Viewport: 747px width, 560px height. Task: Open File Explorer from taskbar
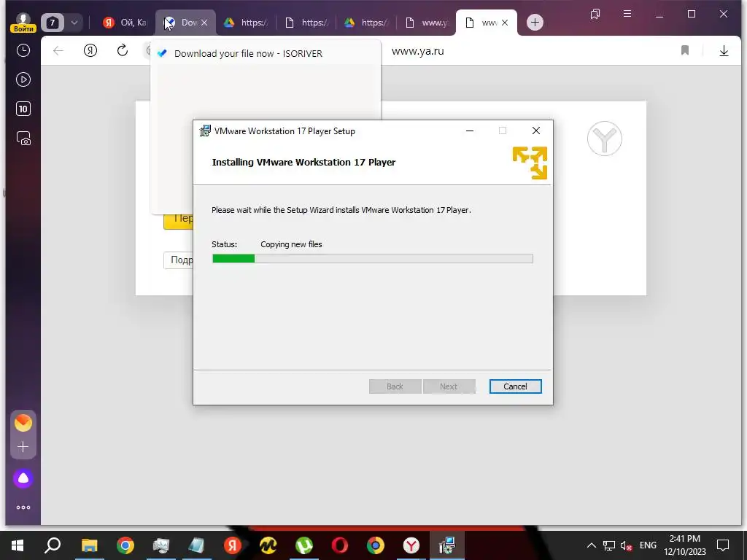tap(89, 545)
